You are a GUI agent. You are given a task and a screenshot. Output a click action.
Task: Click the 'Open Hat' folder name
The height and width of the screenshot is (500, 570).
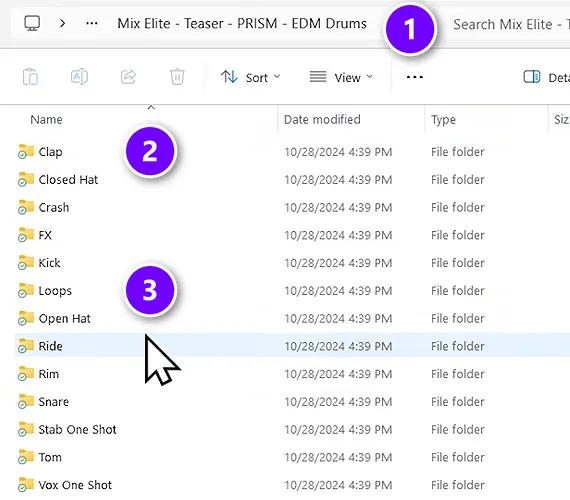click(65, 319)
